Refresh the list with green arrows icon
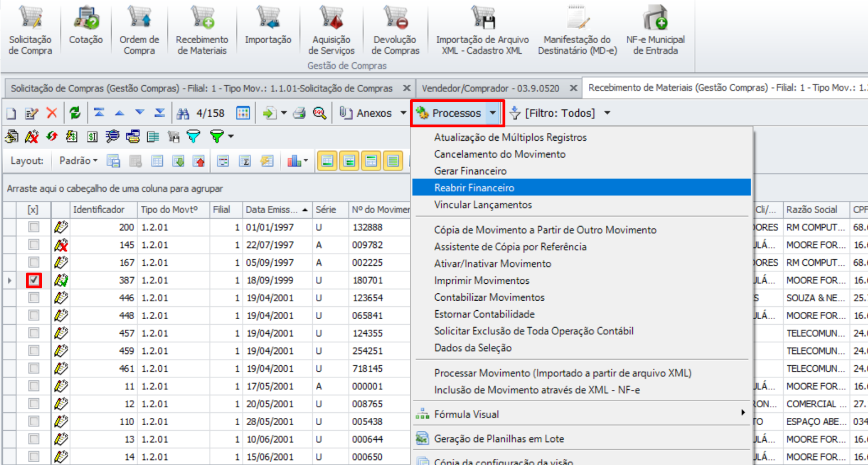Image resolution: width=868 pixels, height=465 pixels. [75, 113]
